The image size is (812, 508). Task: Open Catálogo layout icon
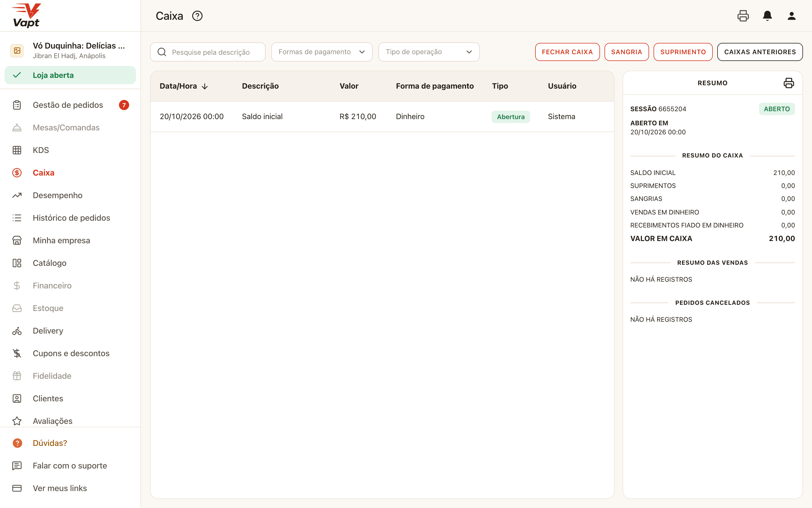tap(17, 263)
